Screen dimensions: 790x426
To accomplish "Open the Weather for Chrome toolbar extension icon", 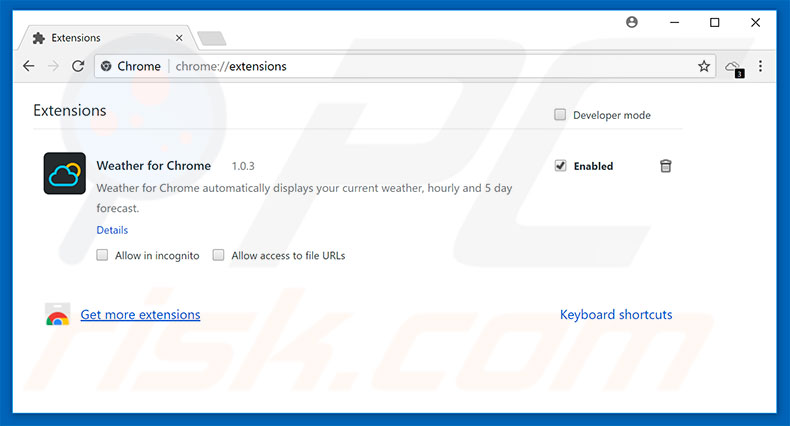I will [735, 67].
